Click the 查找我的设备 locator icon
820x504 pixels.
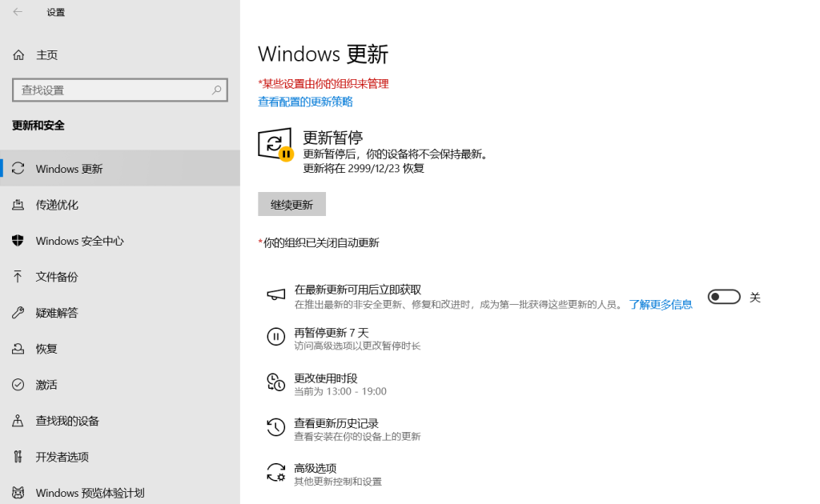(18, 421)
